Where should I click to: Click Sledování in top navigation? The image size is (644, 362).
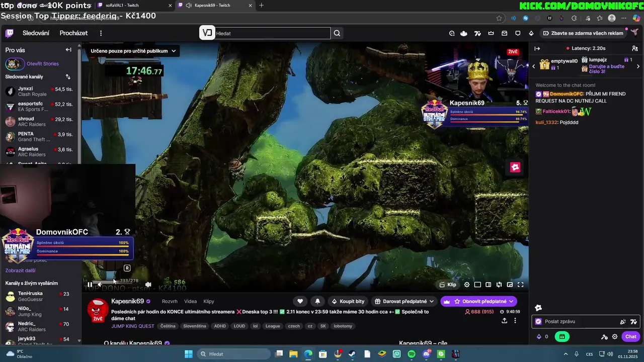36,33
